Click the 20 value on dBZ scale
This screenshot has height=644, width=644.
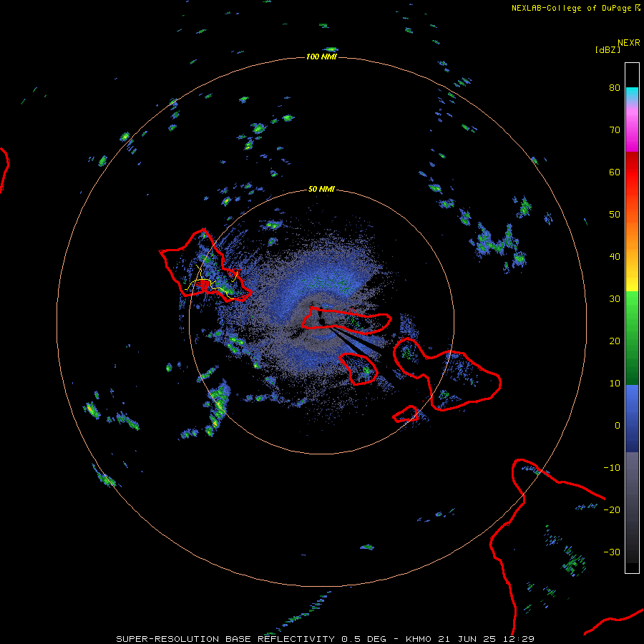click(615, 341)
